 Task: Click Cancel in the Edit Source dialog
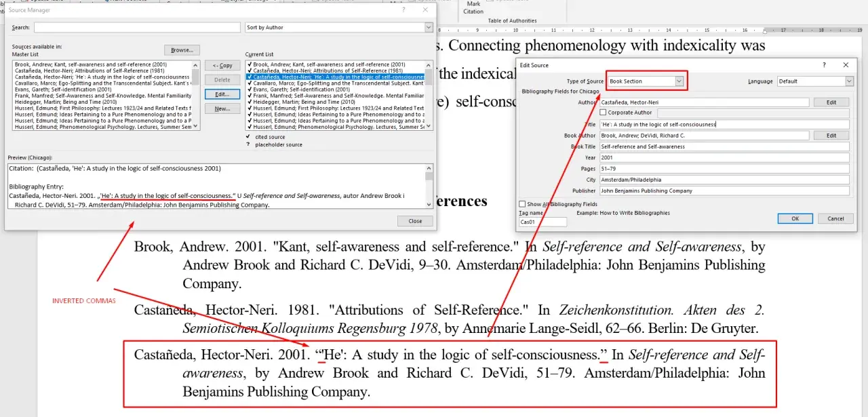click(x=835, y=218)
